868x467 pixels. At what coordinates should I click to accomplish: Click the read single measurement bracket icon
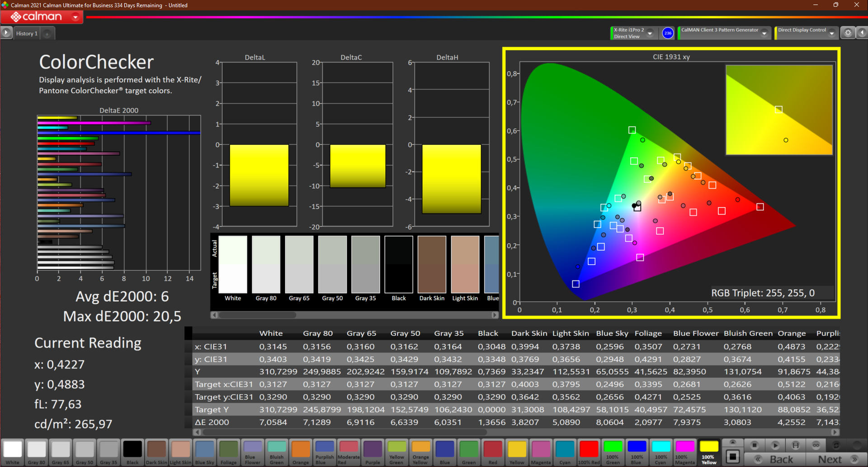click(796, 445)
